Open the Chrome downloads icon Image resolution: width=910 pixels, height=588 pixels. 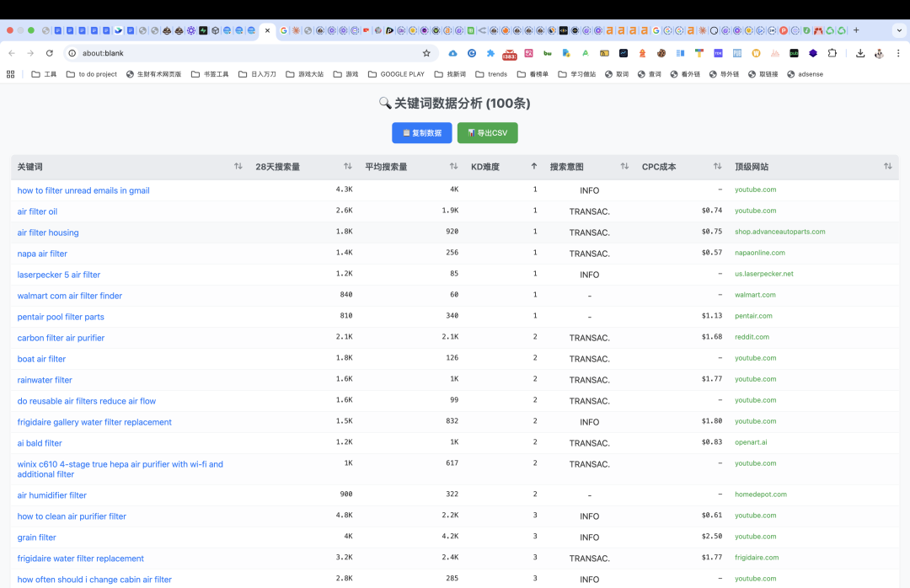point(860,53)
